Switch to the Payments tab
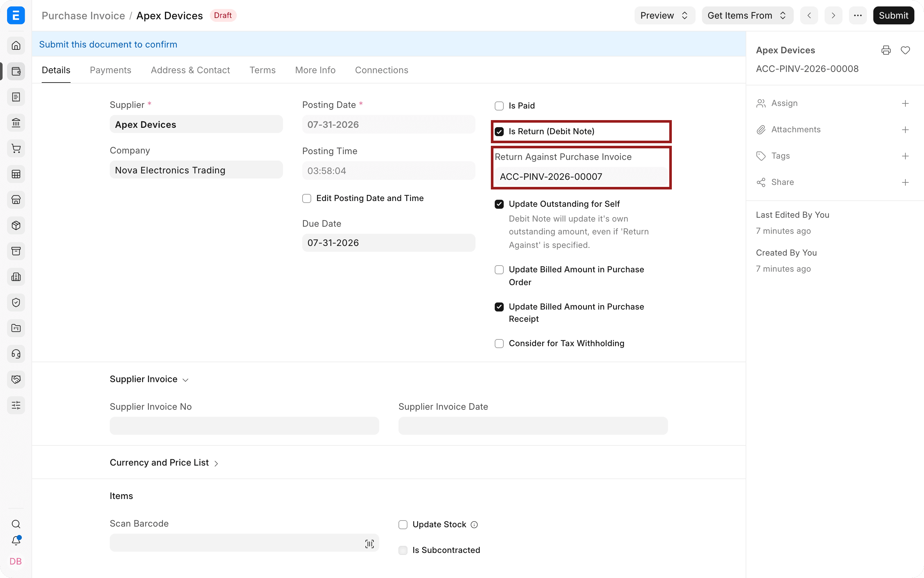 click(x=110, y=70)
